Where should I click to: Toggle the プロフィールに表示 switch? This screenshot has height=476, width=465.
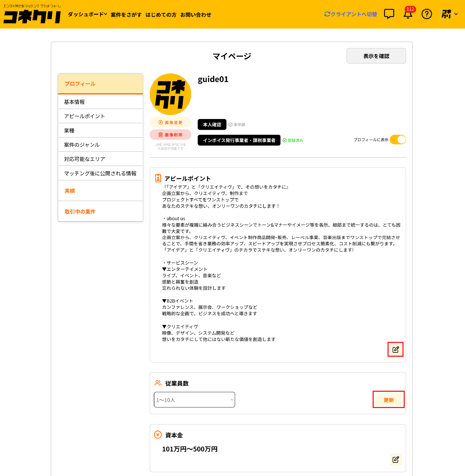398,140
